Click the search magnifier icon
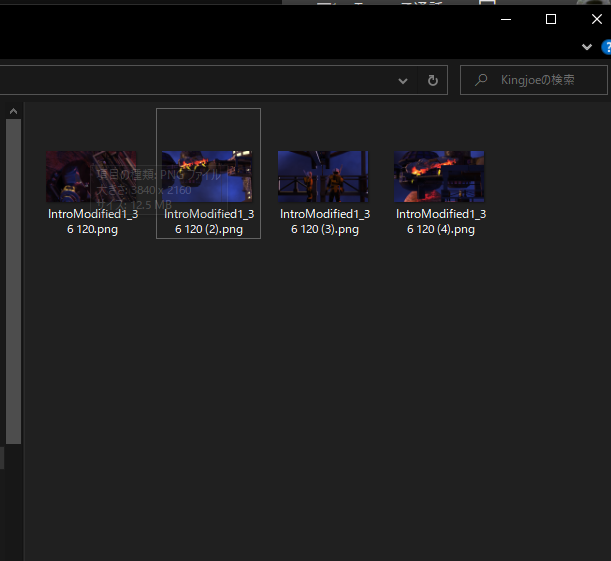The height and width of the screenshot is (561, 611). (481, 80)
